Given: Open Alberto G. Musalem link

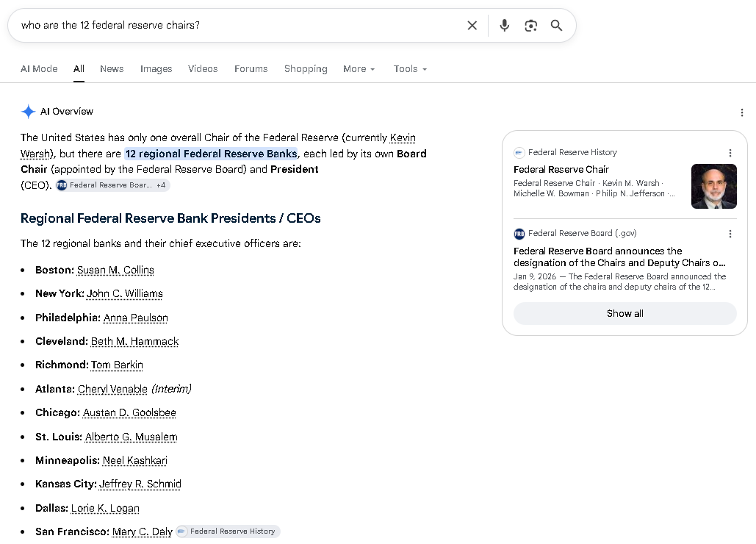Looking at the screenshot, I should pos(131,437).
